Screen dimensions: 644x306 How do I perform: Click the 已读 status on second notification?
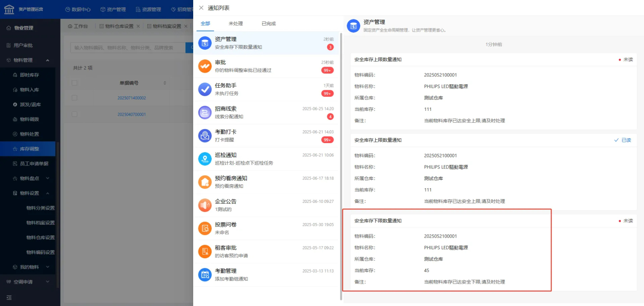[x=623, y=140]
